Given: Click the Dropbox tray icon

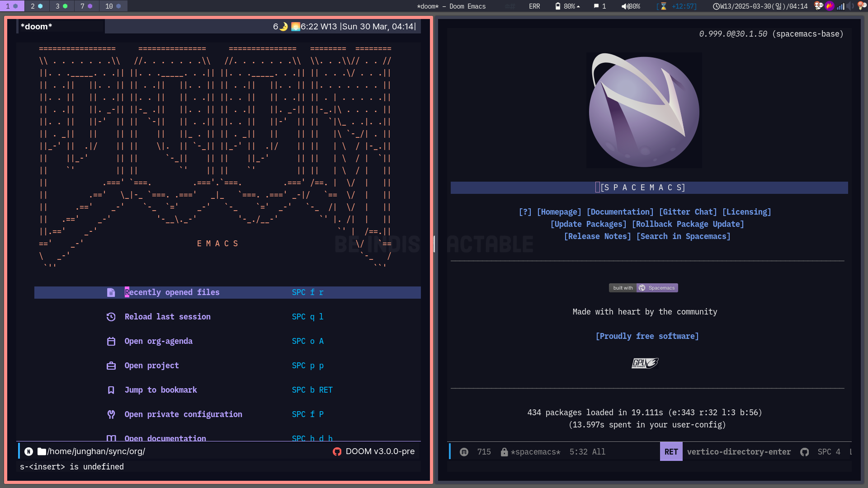Looking at the screenshot, I should (x=818, y=6).
